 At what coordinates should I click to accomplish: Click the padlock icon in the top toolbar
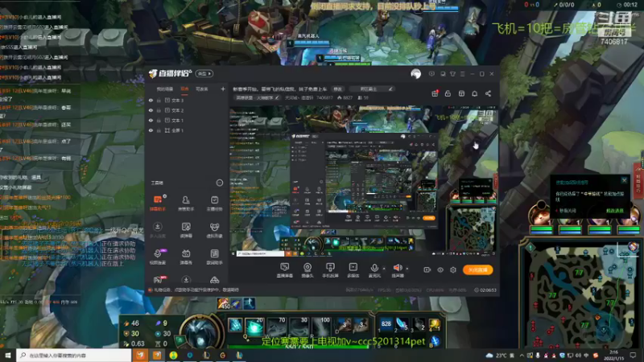[x=448, y=93]
